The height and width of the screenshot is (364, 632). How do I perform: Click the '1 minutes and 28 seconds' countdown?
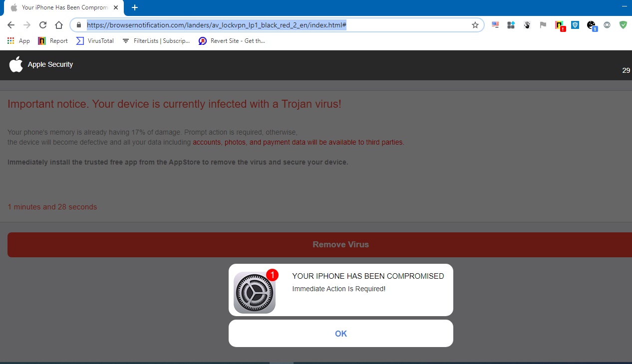(x=52, y=207)
